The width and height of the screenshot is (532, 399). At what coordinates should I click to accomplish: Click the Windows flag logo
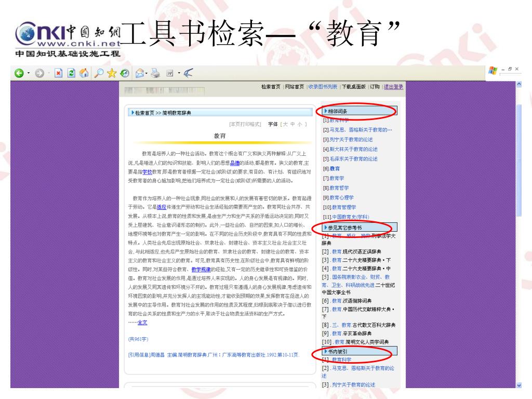point(493,71)
